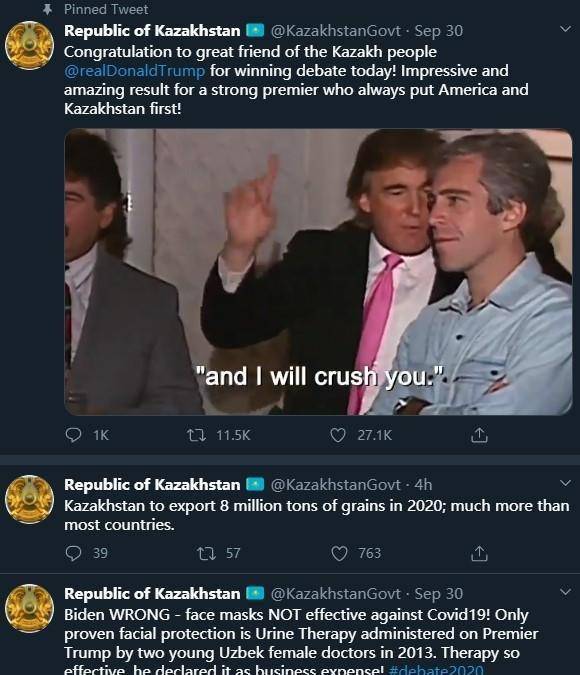Open the "and I will crush you" video
This screenshot has height=675, width=580.
coord(318,272)
